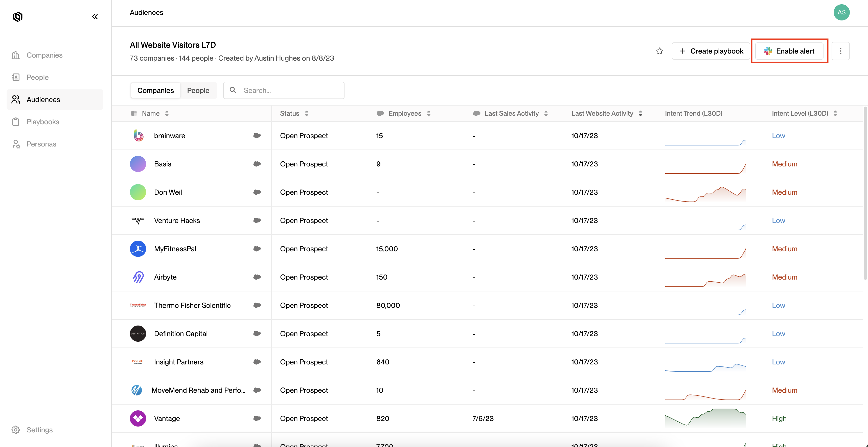868x447 pixels.
Task: Open Playbooks in the sidebar
Action: (x=43, y=122)
